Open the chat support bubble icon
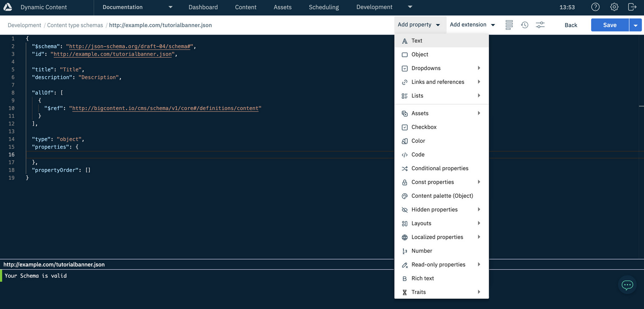Screen dimensions: 644x309 pos(627,285)
